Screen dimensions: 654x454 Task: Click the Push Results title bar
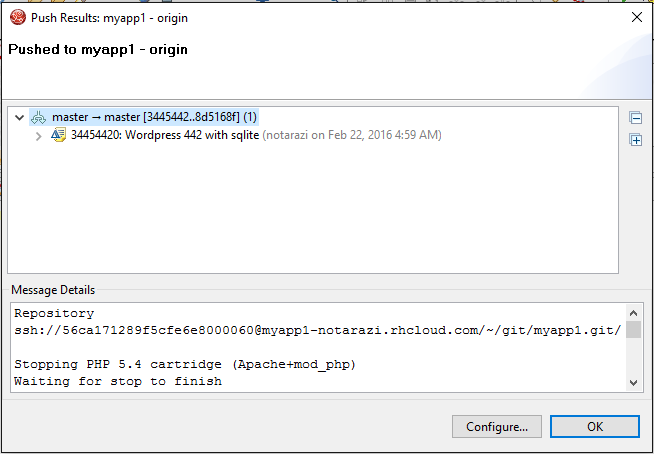[x=300, y=17]
